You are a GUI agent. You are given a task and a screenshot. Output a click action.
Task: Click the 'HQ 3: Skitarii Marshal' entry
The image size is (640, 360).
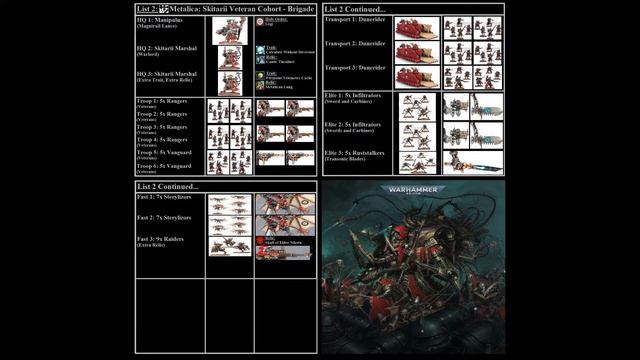167,74
